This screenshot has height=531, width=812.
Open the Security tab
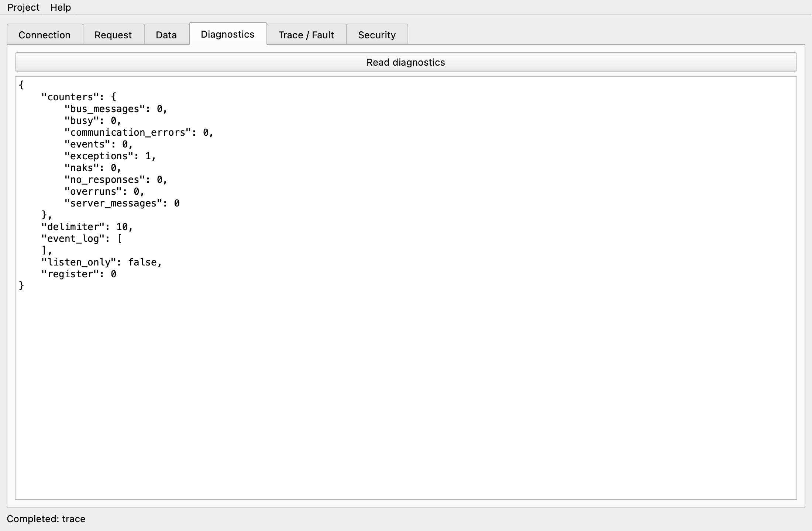377,35
